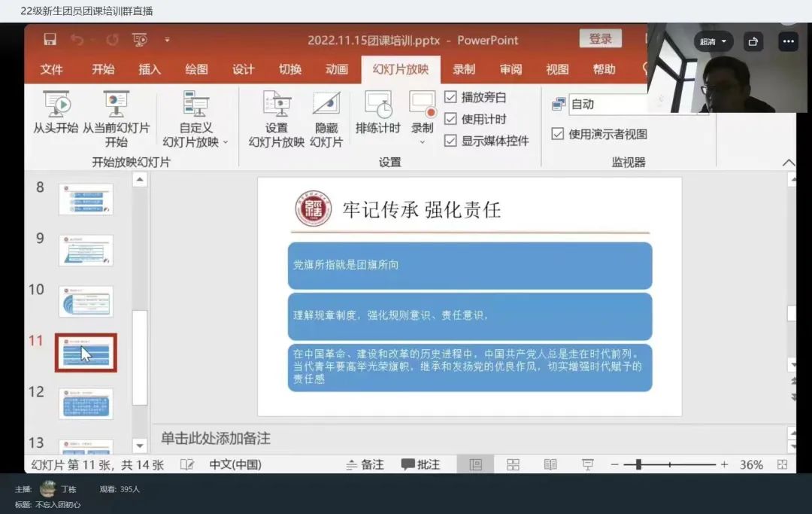The image size is (812, 514).
Task: Switch to the 设计 ribbon tab
Action: (243, 69)
